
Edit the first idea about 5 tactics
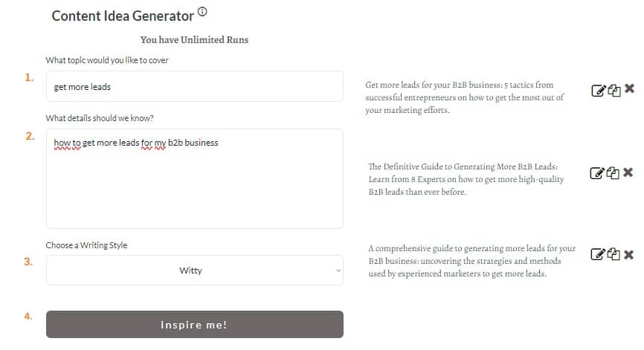599,90
